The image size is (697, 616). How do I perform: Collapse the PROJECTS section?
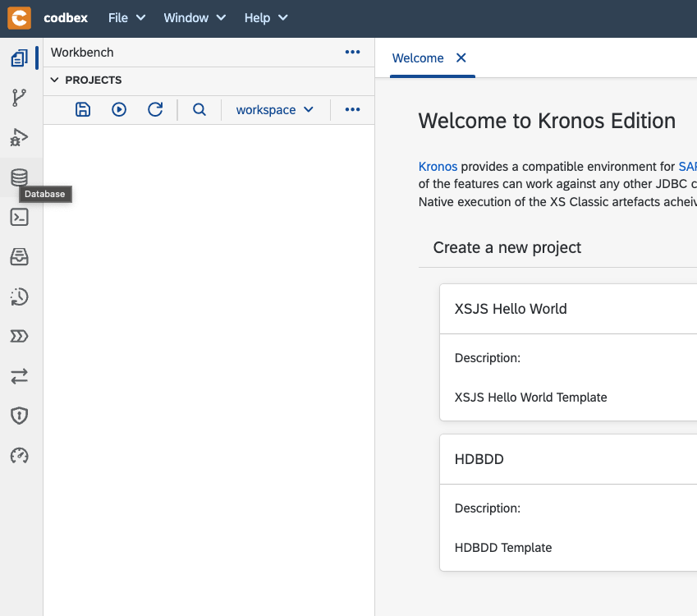tap(54, 80)
